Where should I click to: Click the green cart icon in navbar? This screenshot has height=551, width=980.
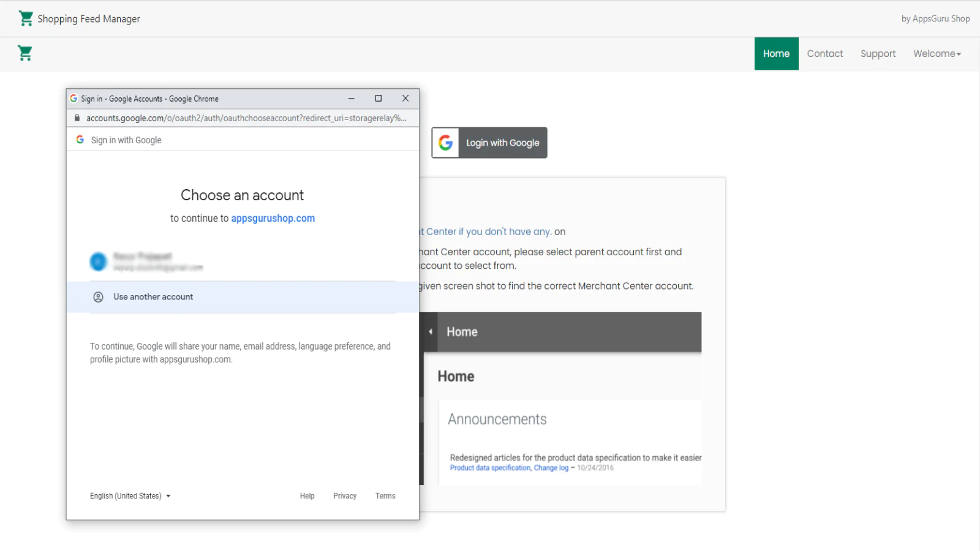[x=25, y=53]
